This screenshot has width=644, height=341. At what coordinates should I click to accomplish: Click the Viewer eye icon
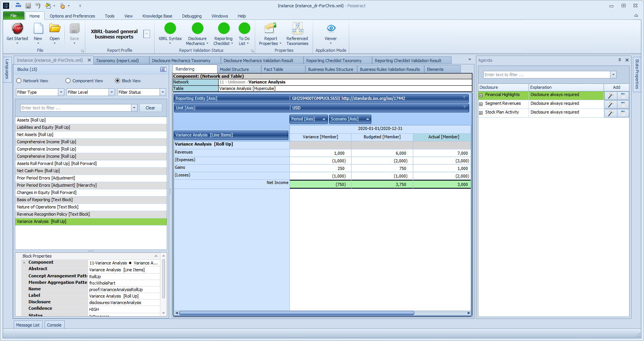point(331,29)
